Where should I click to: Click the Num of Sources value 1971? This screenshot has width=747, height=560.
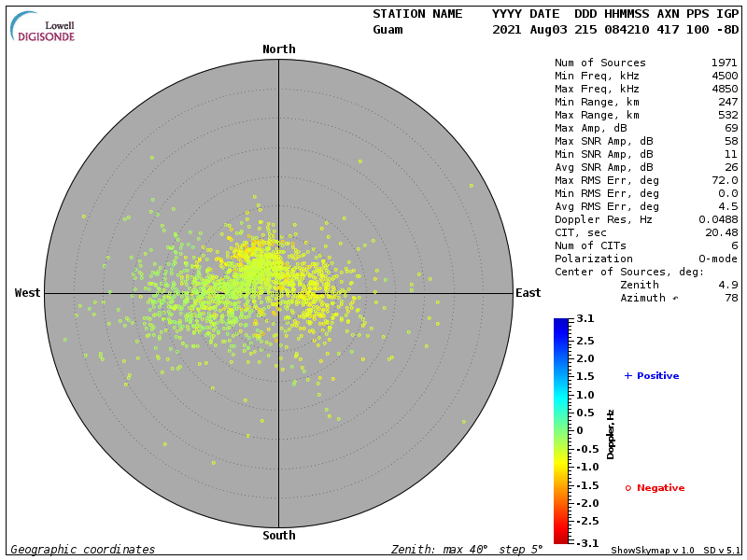[725, 63]
